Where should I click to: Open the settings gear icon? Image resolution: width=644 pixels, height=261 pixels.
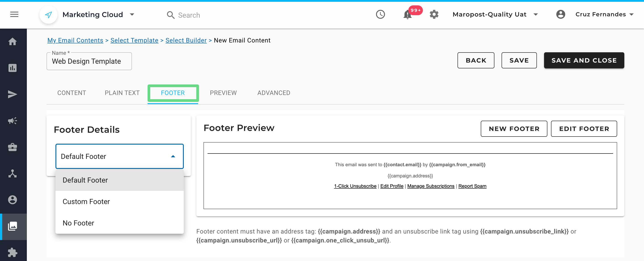pos(434,15)
